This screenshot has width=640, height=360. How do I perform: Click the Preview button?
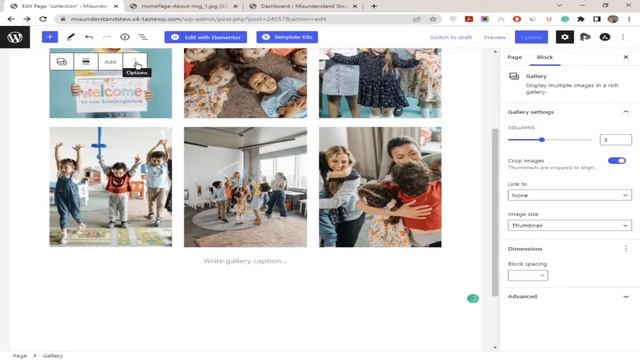[495, 37]
